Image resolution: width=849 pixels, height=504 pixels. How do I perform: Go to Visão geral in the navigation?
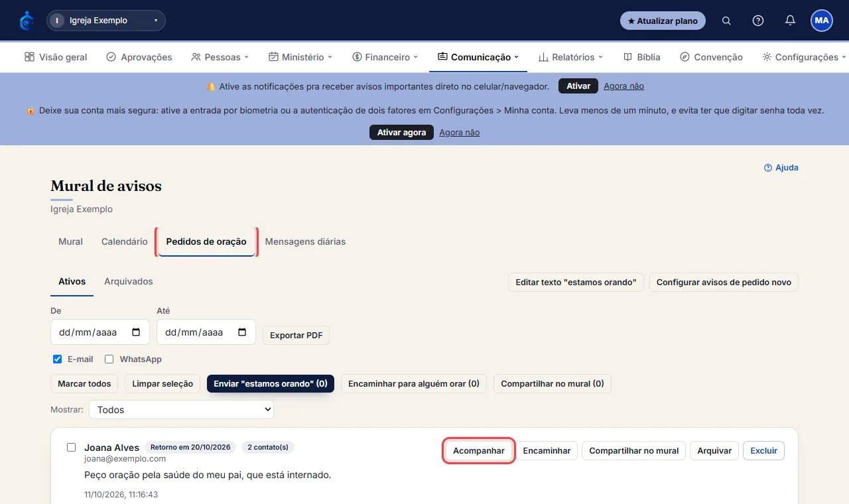point(56,57)
